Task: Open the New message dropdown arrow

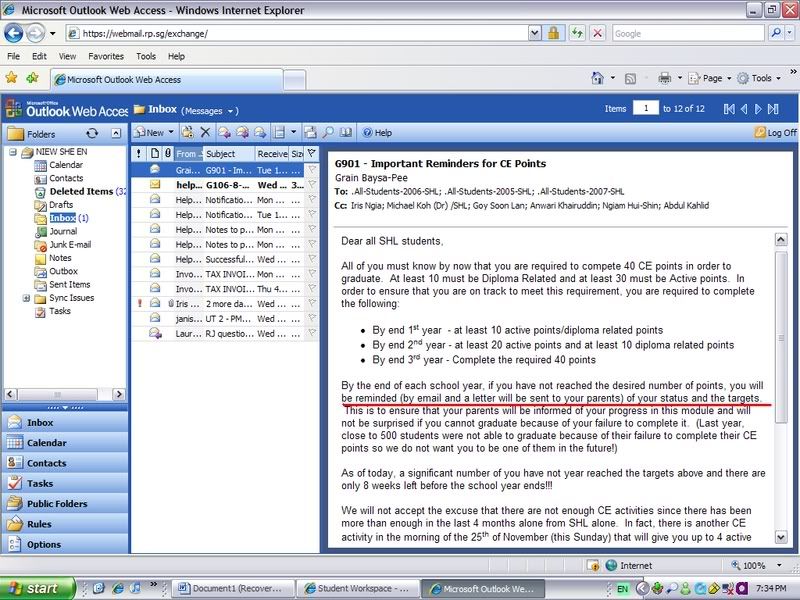Action: (171, 132)
